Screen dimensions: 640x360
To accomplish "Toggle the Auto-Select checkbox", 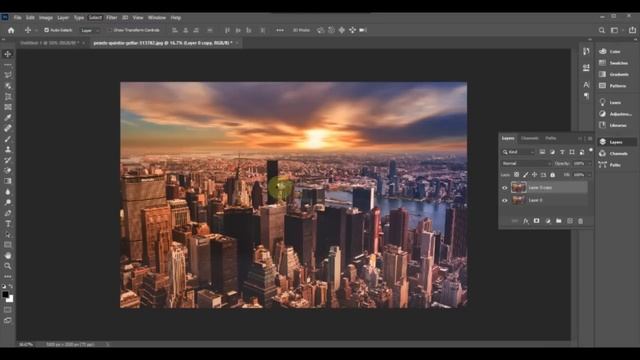I will (46, 30).
